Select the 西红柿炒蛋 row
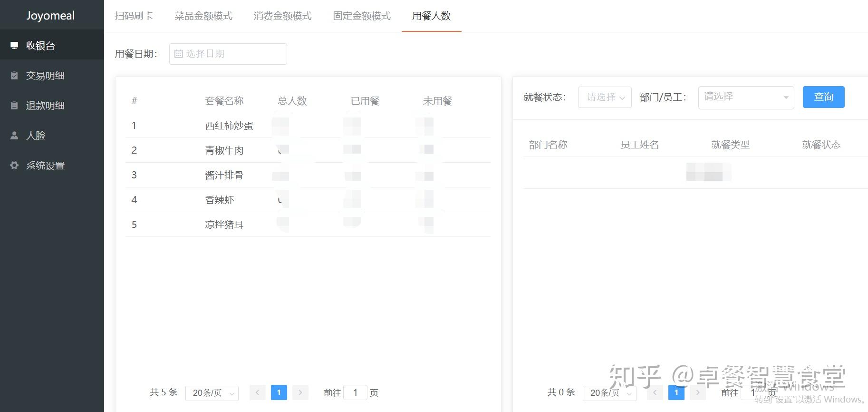Image resolution: width=868 pixels, height=412 pixels. 308,126
